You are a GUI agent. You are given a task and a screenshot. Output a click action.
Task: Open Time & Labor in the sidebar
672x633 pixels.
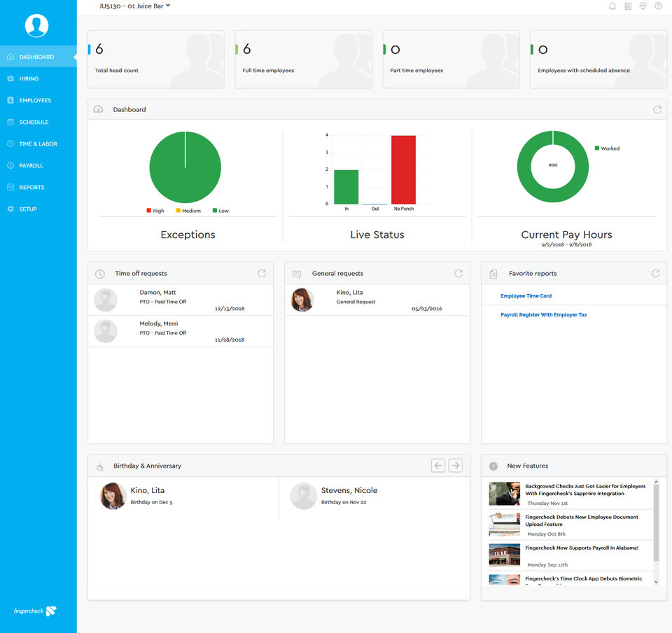[38, 144]
